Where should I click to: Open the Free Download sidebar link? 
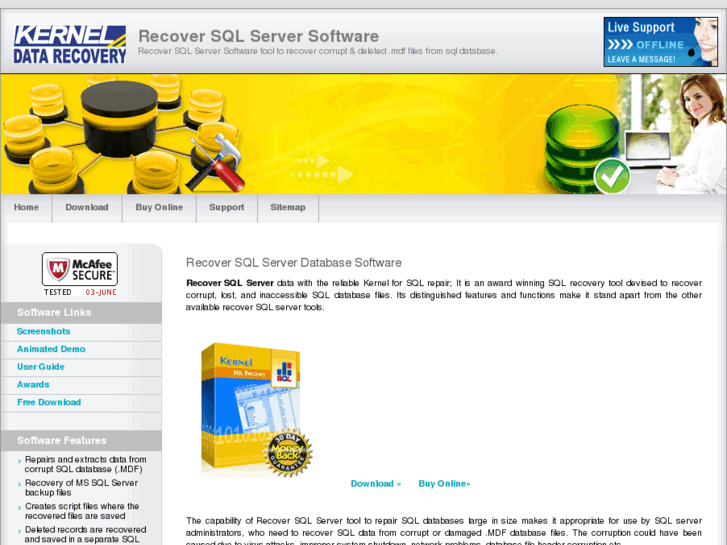click(x=49, y=402)
